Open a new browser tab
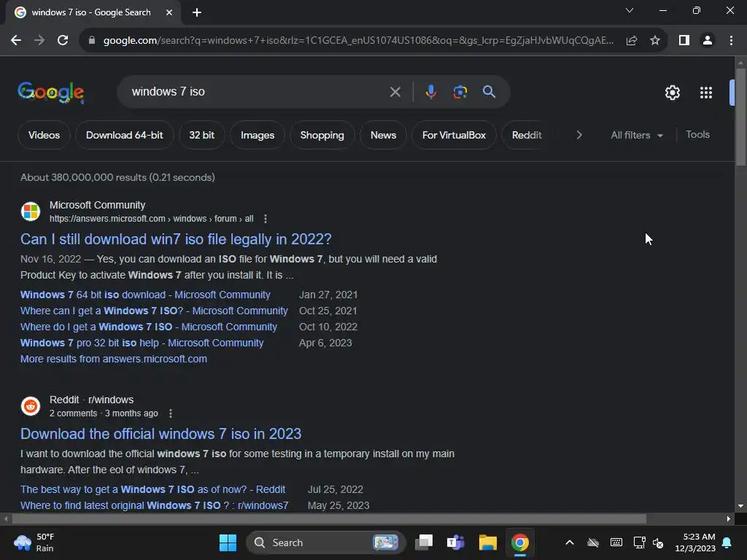Image resolution: width=747 pixels, height=560 pixels. pos(197,12)
